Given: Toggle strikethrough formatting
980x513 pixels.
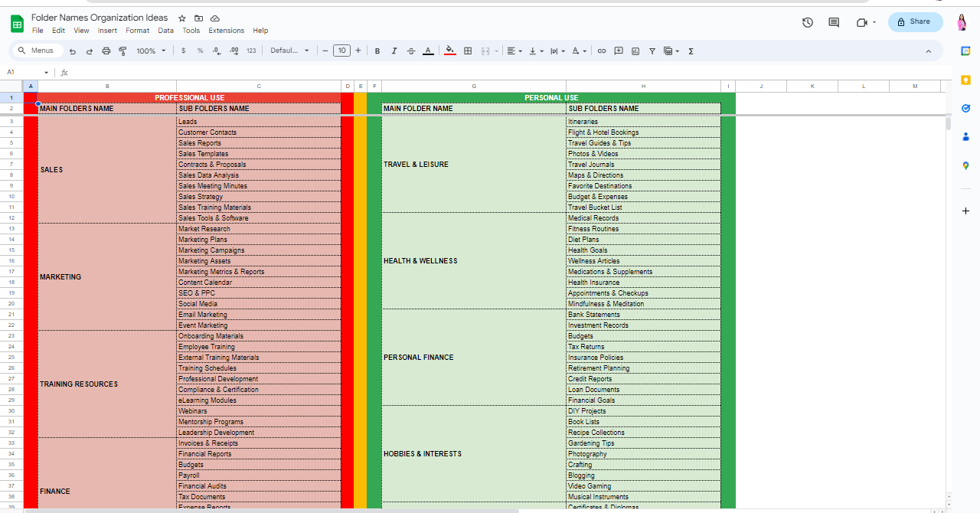Looking at the screenshot, I should pos(411,51).
